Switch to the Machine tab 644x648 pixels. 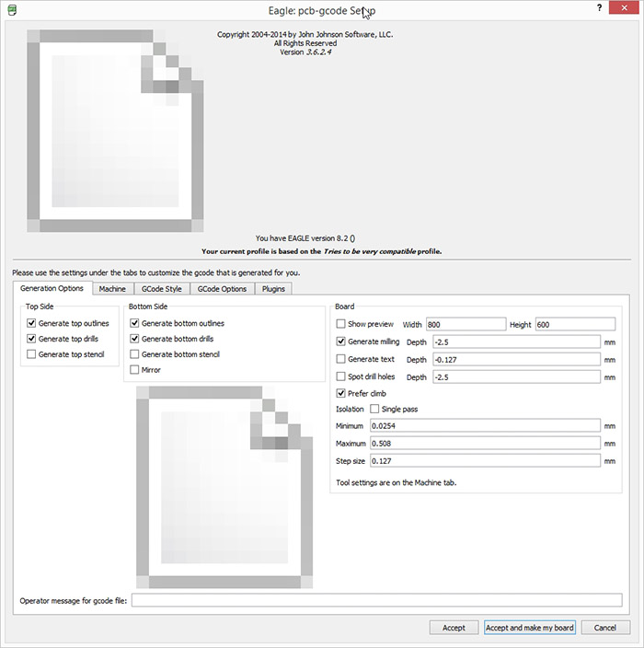pyautogui.click(x=112, y=289)
